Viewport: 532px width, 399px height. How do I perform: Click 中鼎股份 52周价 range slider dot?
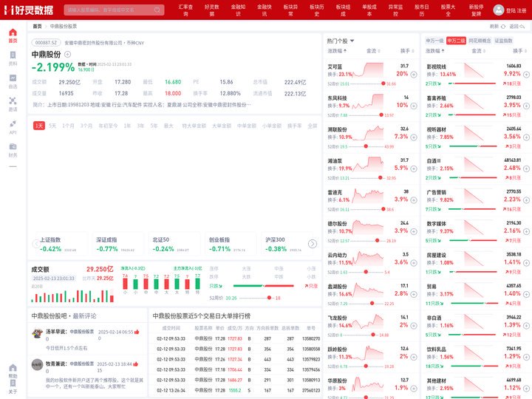coord(269,298)
